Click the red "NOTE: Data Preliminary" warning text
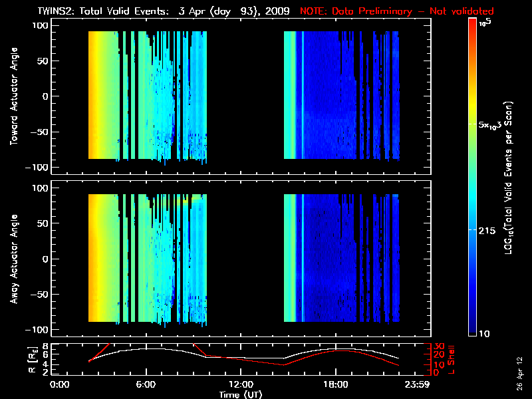Image resolution: width=532 pixels, height=399 pixels. [x=397, y=11]
